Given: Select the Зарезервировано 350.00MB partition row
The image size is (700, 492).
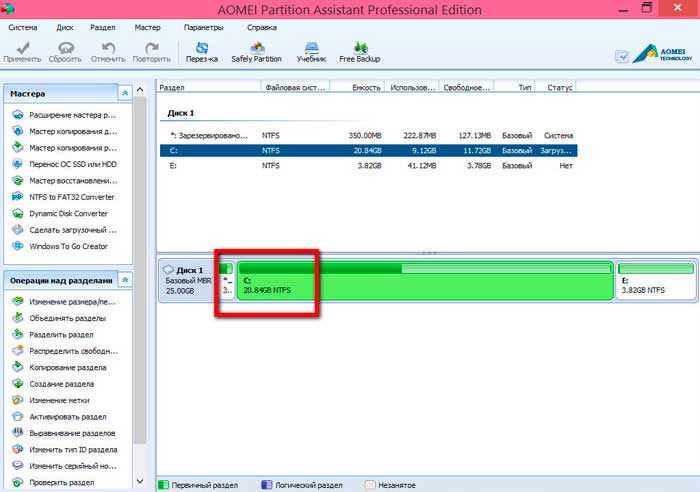Looking at the screenshot, I should click(369, 136).
